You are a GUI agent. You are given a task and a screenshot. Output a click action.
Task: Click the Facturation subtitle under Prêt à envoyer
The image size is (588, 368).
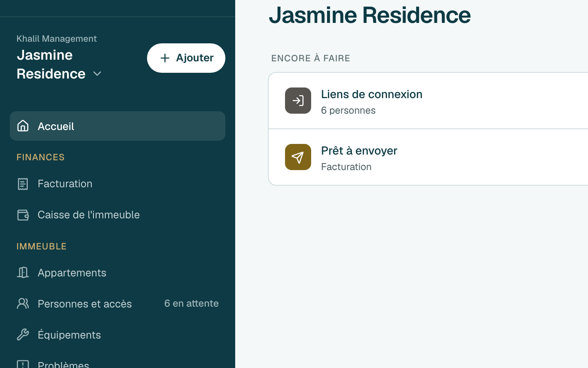[346, 167]
